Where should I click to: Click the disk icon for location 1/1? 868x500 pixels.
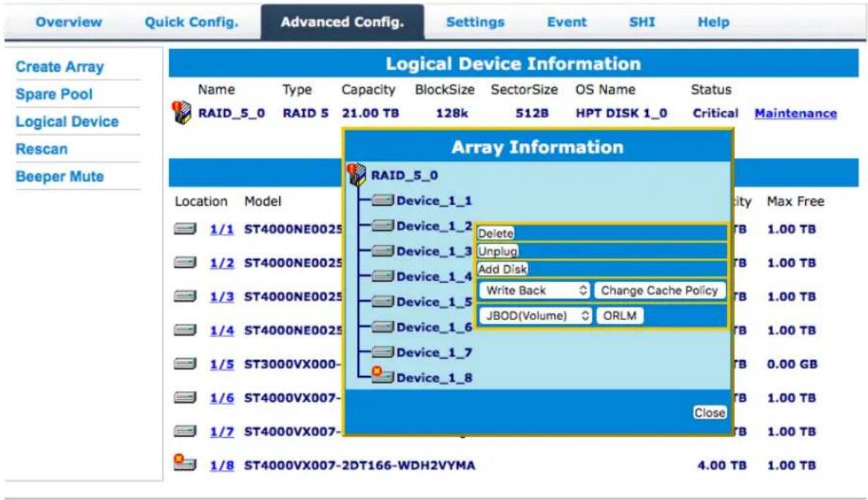[x=186, y=228]
